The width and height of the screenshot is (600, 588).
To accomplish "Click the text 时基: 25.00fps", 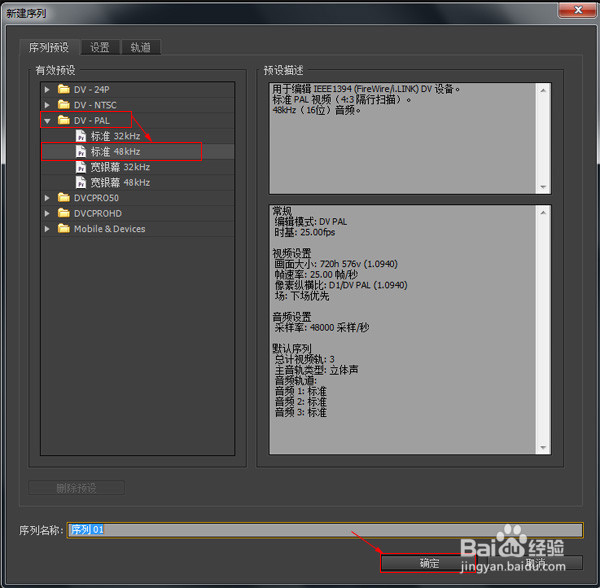I will (x=305, y=232).
